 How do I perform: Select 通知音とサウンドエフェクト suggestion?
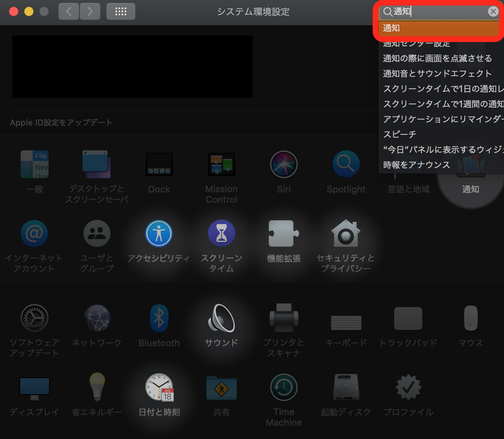point(441,73)
